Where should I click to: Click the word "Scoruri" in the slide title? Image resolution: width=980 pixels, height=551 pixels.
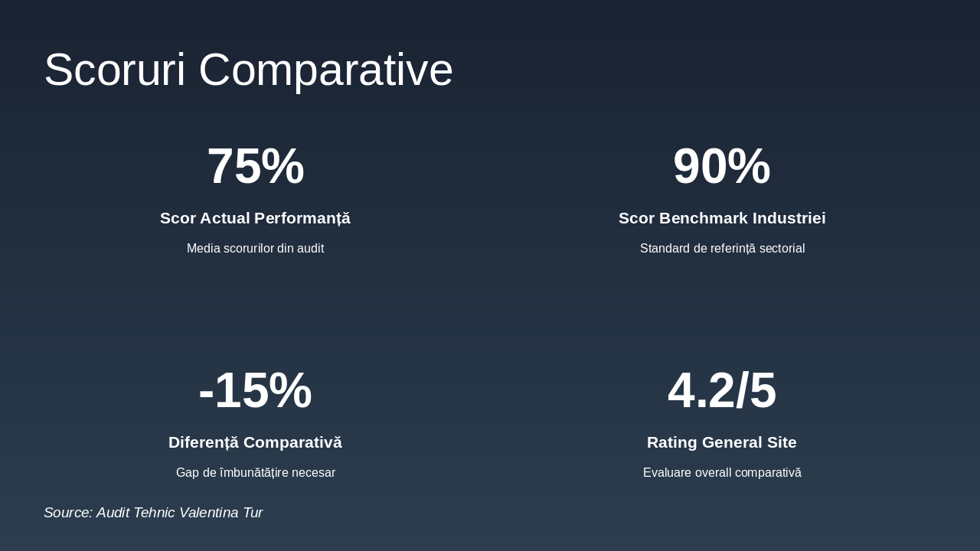(x=115, y=70)
